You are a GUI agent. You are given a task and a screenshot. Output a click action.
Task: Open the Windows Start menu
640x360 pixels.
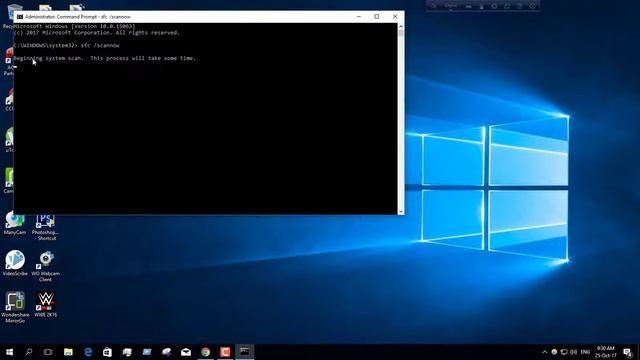[x=9, y=352]
